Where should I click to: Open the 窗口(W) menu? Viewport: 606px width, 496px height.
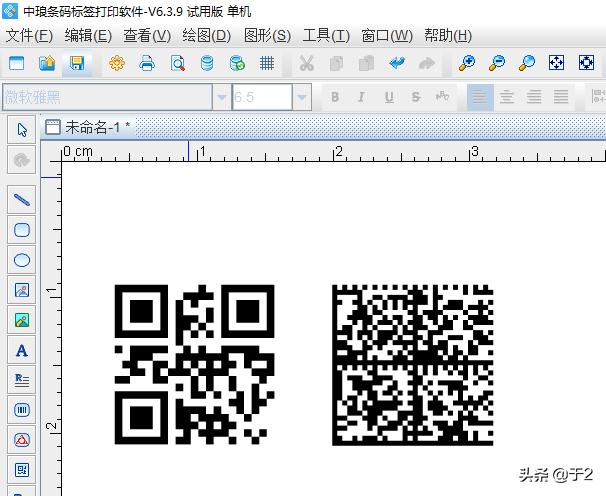tap(387, 36)
